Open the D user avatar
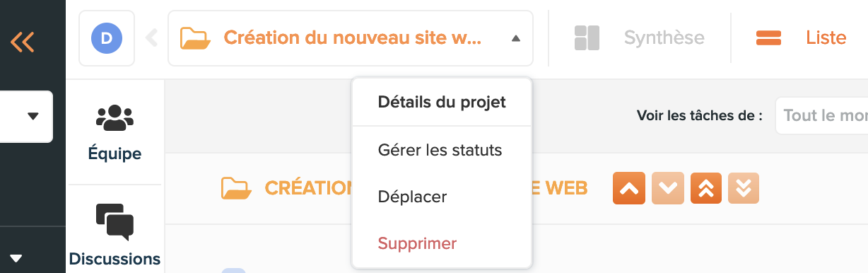The width and height of the screenshot is (868, 273). 107,38
